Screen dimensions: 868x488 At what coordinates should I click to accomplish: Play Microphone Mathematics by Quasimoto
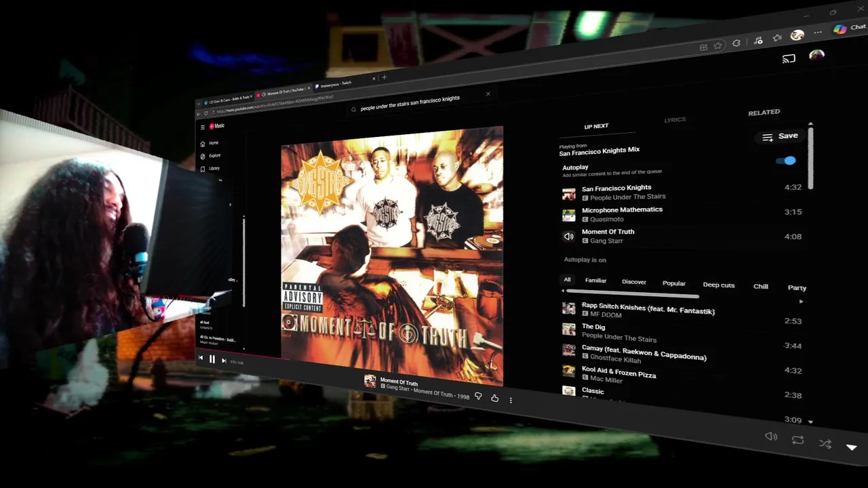click(682, 213)
